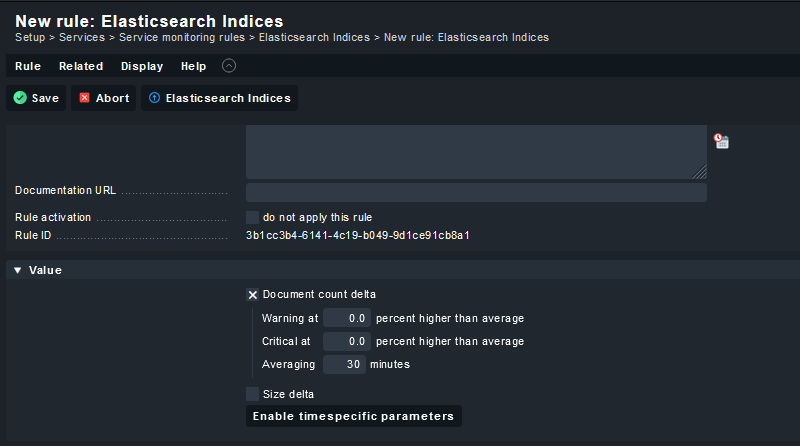
Task: Click the blue up-arrow Elasticsearch Indices icon
Action: click(154, 97)
